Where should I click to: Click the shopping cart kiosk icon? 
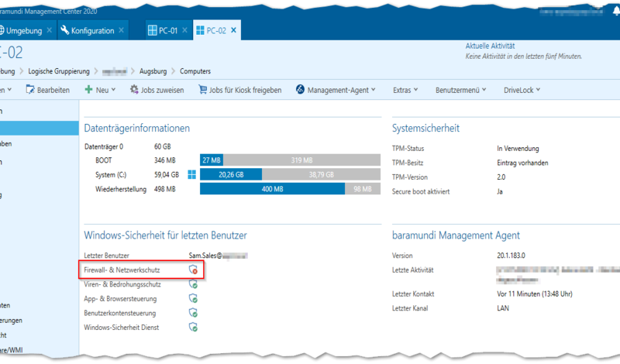pyautogui.click(x=202, y=90)
